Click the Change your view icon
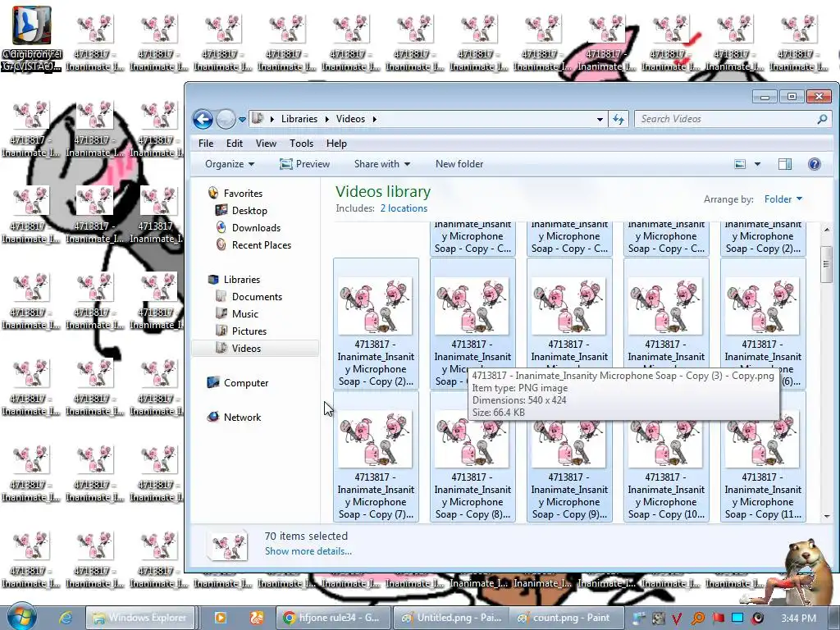The width and height of the screenshot is (840, 630). click(x=740, y=164)
